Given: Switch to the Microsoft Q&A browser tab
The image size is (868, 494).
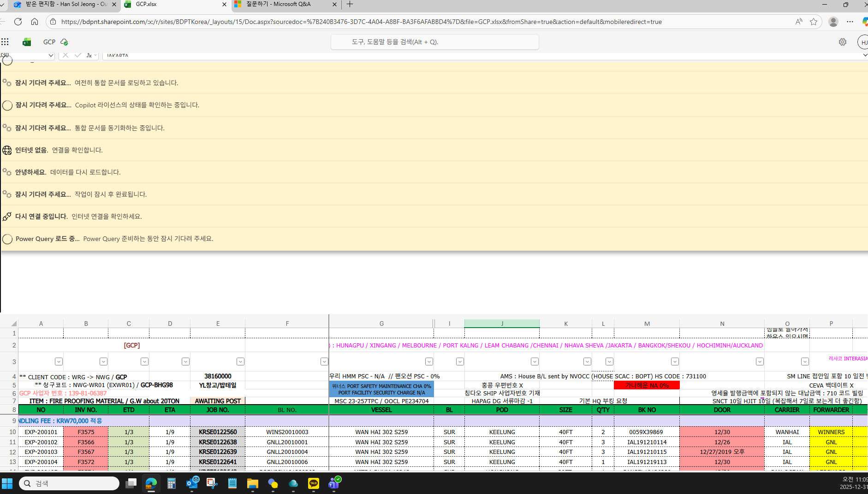Looking at the screenshot, I should 286,5.
